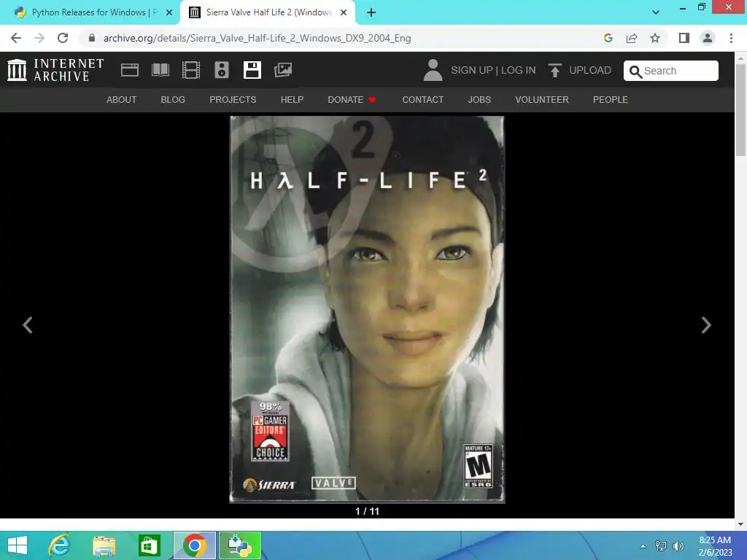Open the network tray icon

point(661,546)
